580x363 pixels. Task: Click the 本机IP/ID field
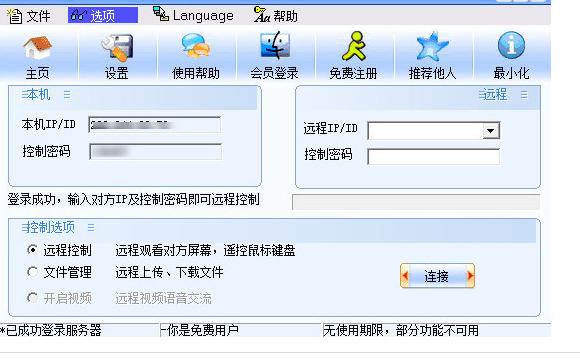[155, 125]
